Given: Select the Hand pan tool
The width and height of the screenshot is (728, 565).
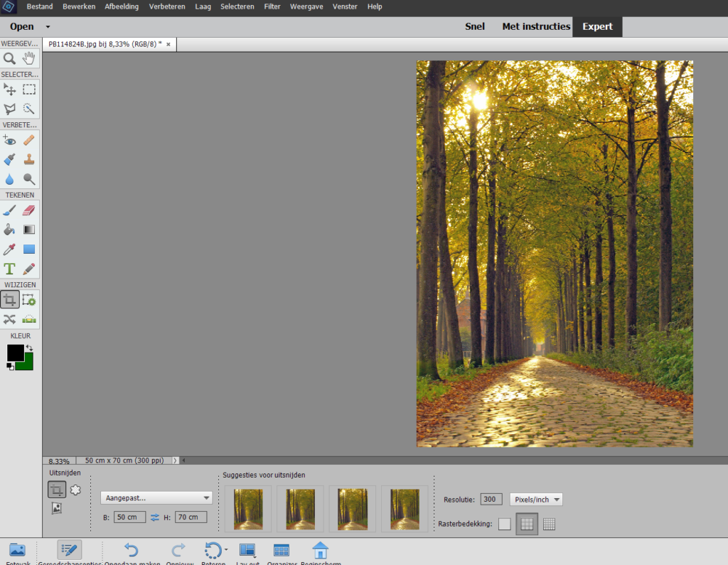Looking at the screenshot, I should 29,58.
